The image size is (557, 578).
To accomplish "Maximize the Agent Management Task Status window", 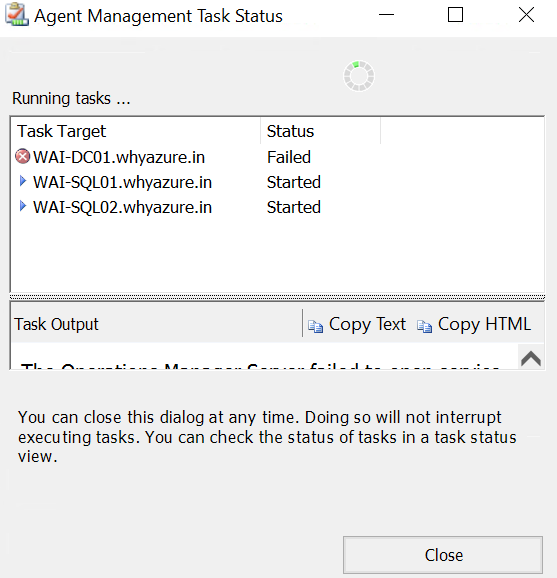I will (455, 15).
